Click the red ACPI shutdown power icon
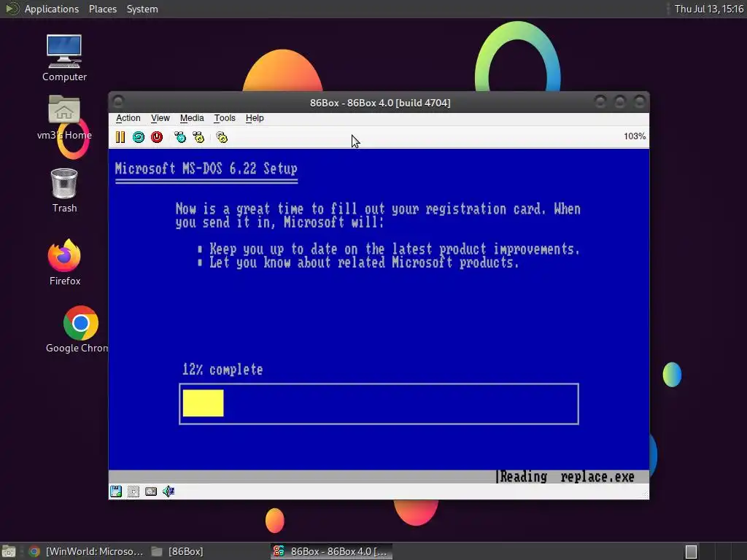 coord(157,137)
